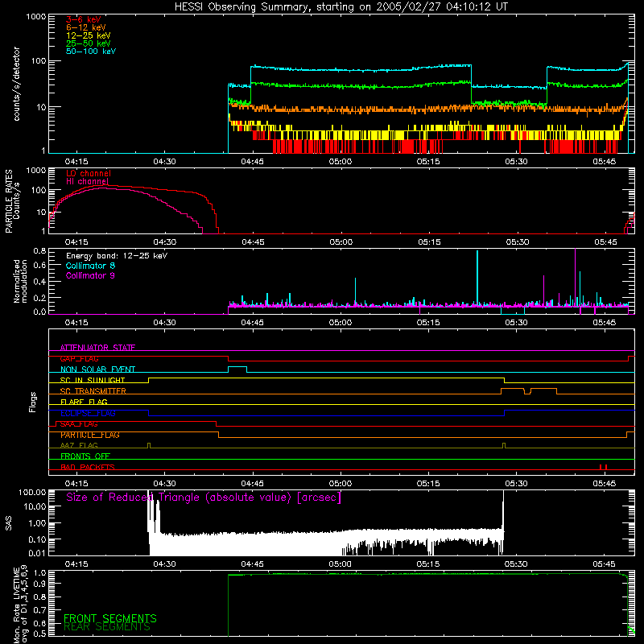This screenshot has width=644, height=644.
Task: Click the SAS axis label
Action: click(x=9, y=523)
